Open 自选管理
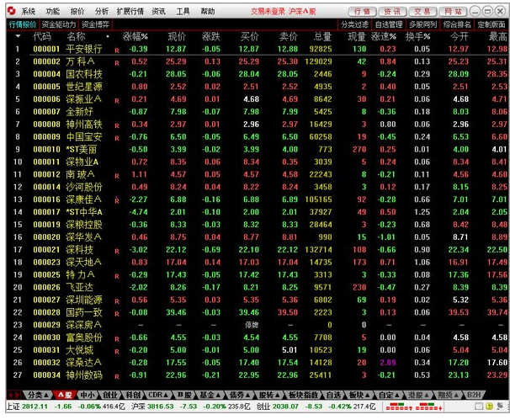The image size is (510, 420). 389,24
